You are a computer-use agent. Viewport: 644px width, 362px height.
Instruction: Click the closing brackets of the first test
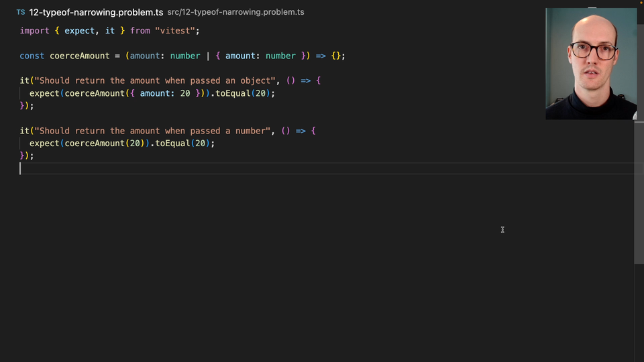coord(27,106)
